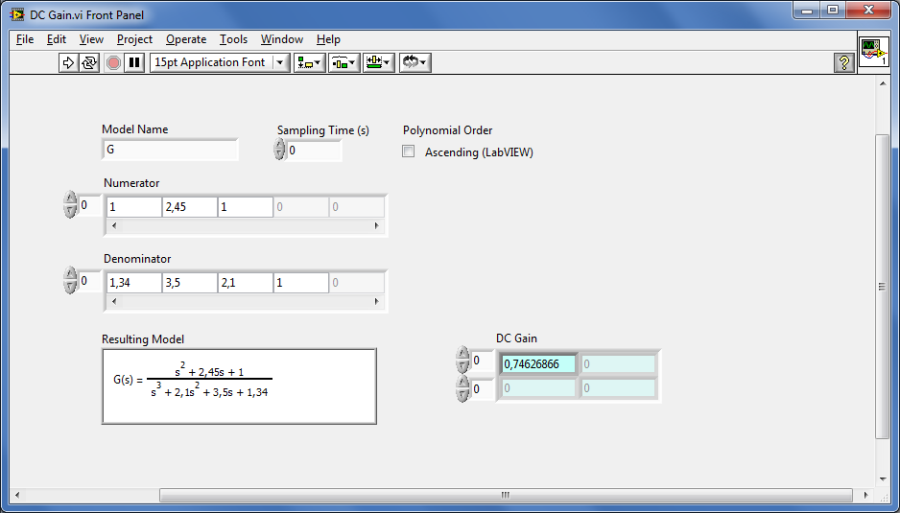Click horizontal scrollbar right arrow
900x513 pixels.
click(867, 495)
